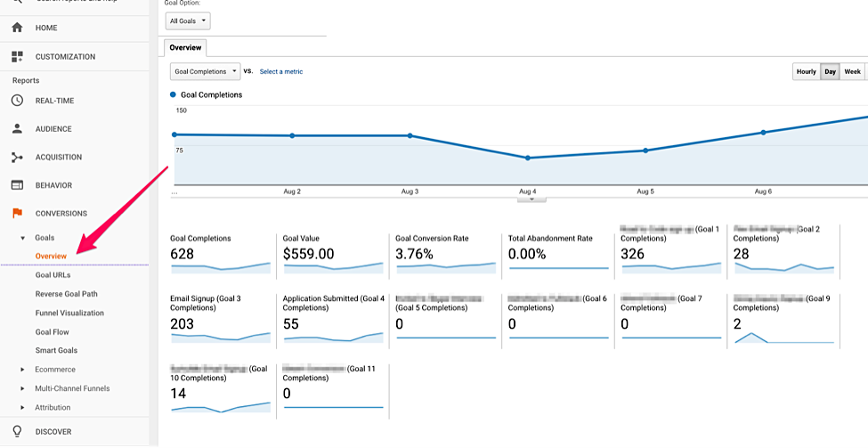868x448 pixels.
Task: Select Goal Flow report
Action: coord(52,331)
